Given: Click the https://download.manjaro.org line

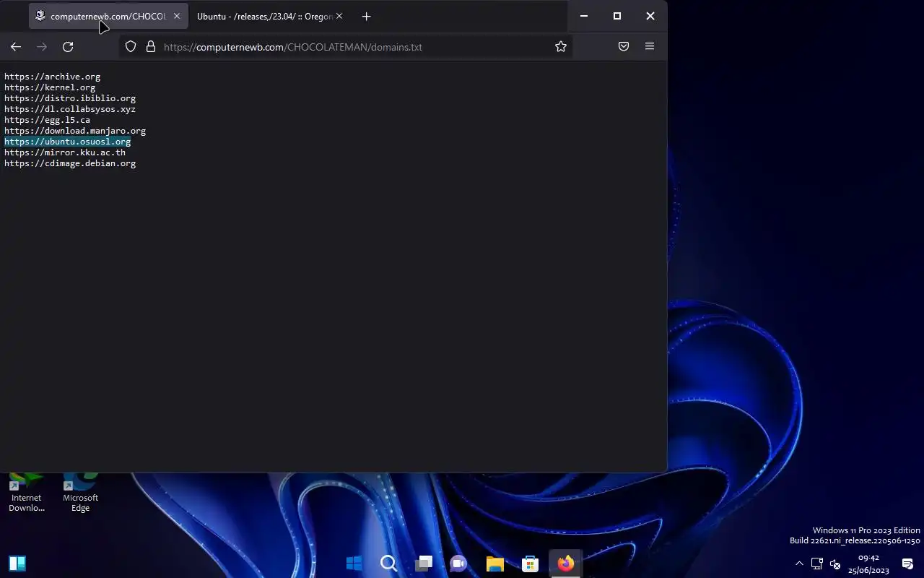Looking at the screenshot, I should coord(75,131).
